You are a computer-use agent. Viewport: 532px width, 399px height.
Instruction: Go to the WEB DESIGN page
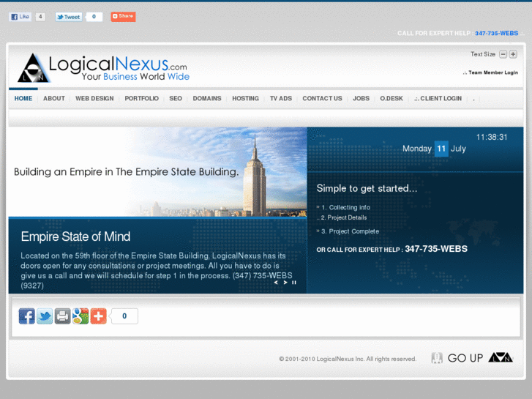coord(94,99)
